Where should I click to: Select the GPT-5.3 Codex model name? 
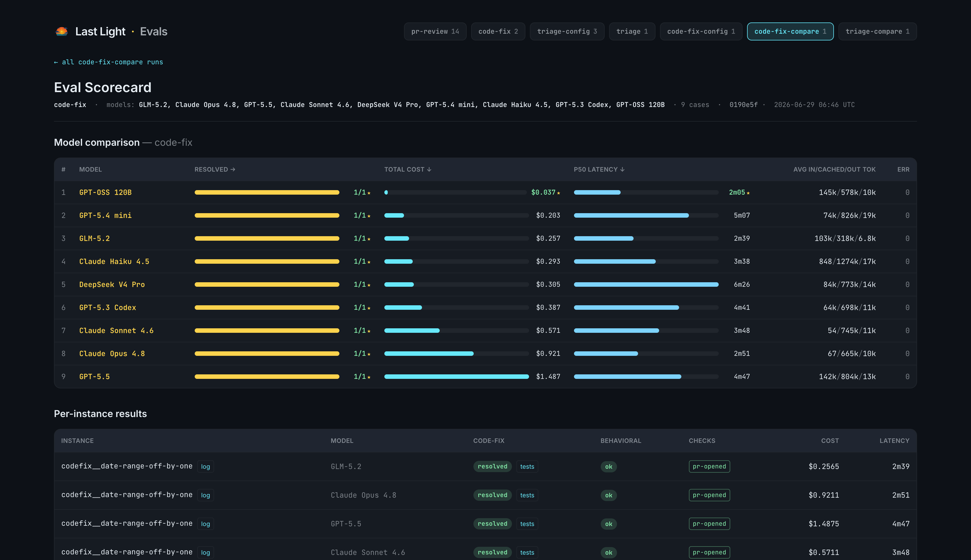(x=108, y=308)
